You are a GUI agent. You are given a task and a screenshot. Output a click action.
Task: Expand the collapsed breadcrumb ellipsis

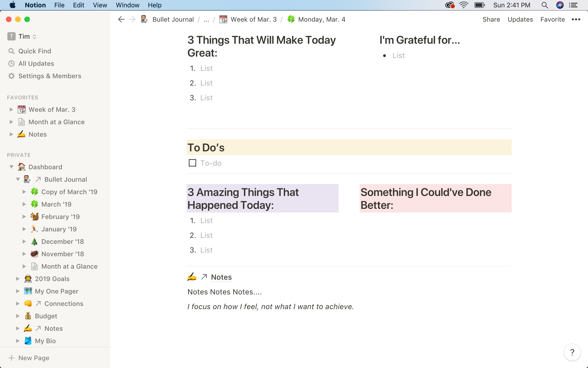coord(206,20)
